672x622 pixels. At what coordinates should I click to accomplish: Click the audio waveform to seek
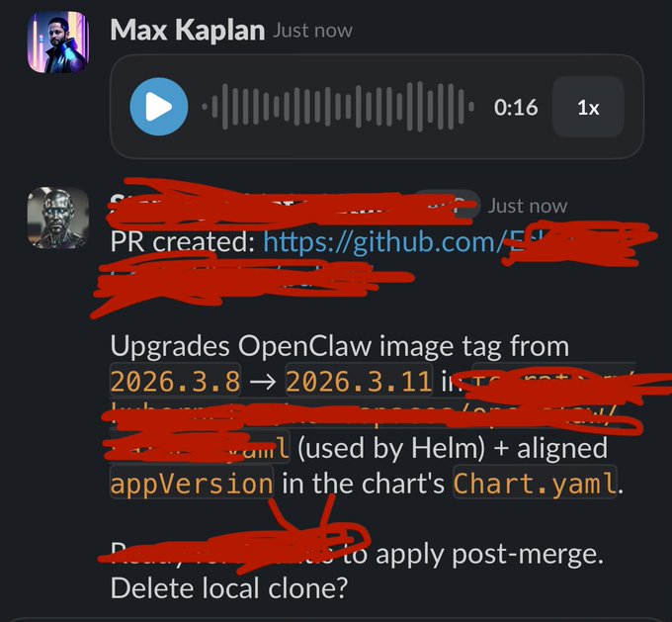click(338, 107)
